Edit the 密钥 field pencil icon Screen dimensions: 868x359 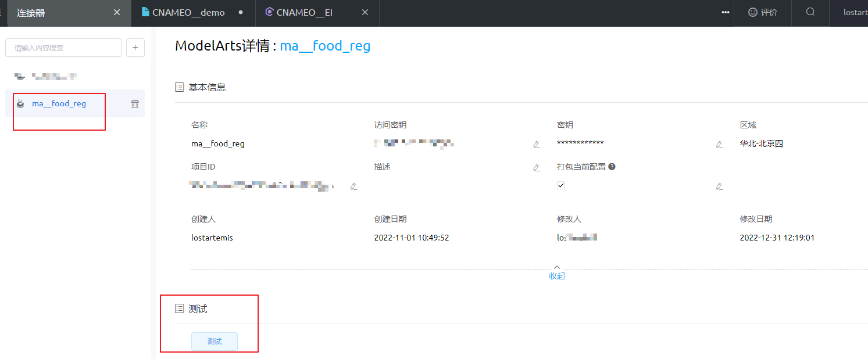[719, 145]
